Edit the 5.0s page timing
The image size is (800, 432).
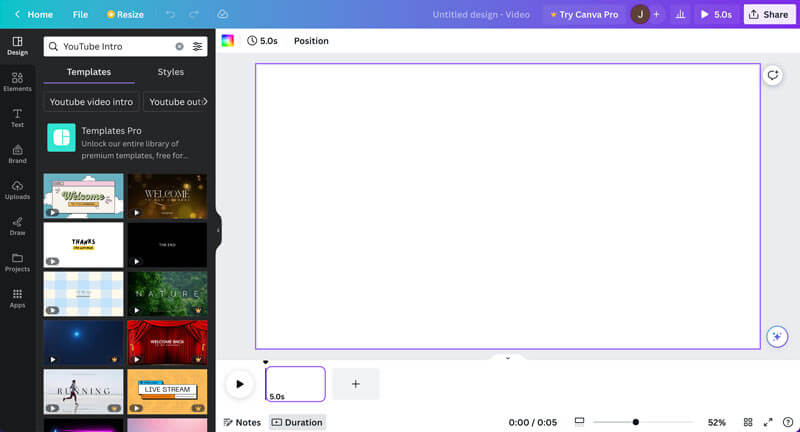click(x=262, y=41)
